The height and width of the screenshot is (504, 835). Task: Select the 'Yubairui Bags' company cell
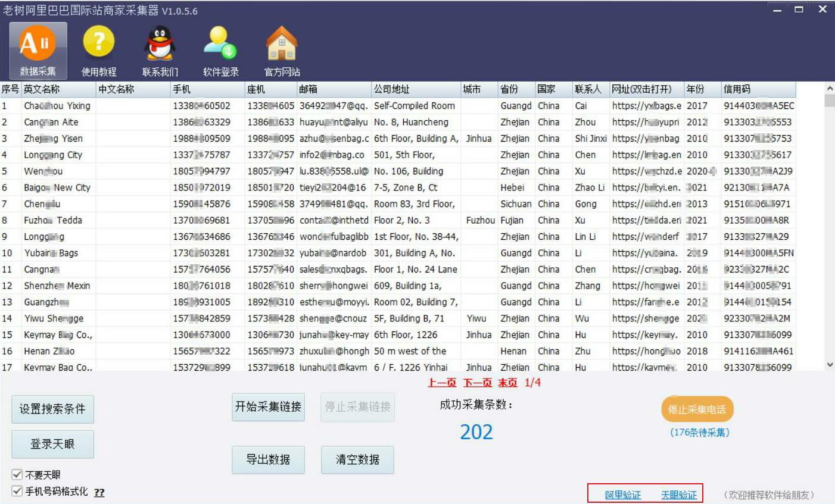[59, 253]
